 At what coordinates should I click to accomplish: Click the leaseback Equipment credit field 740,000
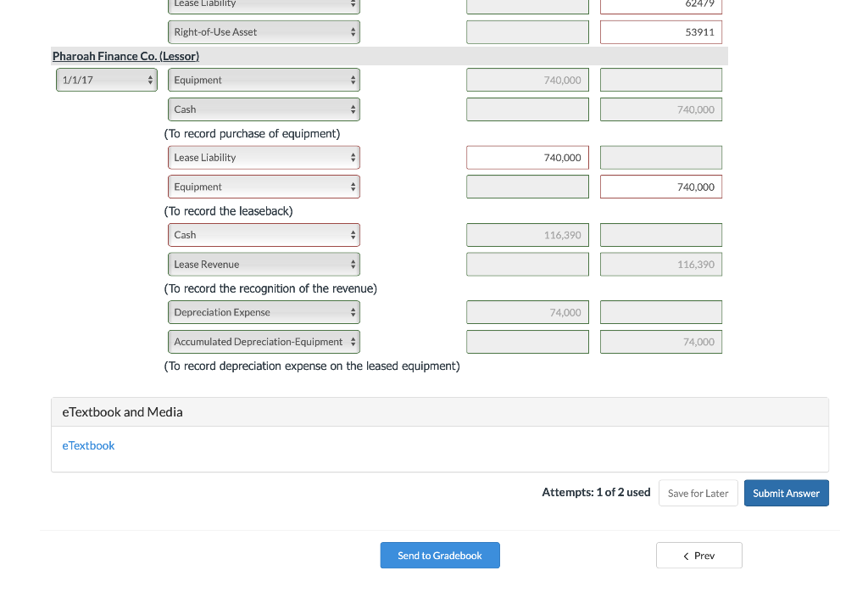pos(661,187)
